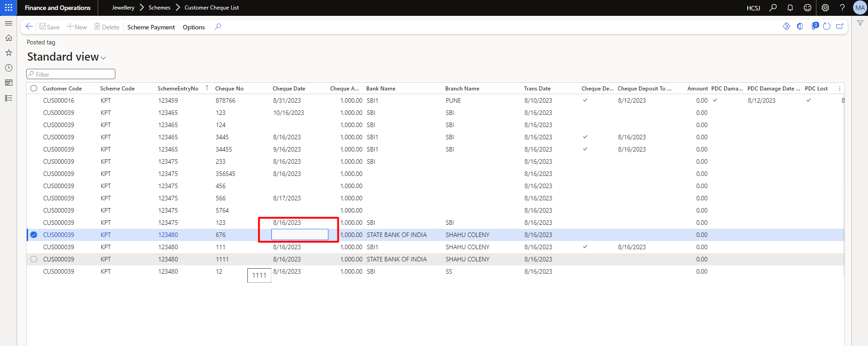Image resolution: width=868 pixels, height=346 pixels.
Task: Open Amount column header menu
Action: tap(697, 89)
